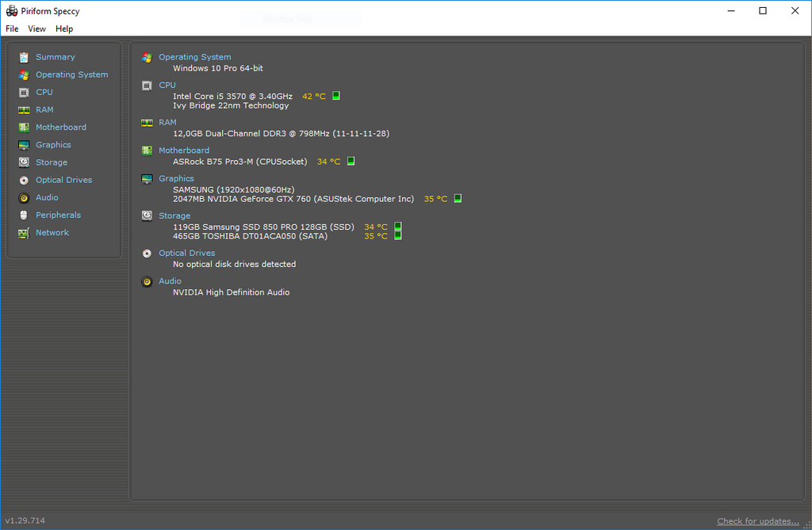Click the Piriform Speccy app icon in title bar

pyautogui.click(x=11, y=11)
